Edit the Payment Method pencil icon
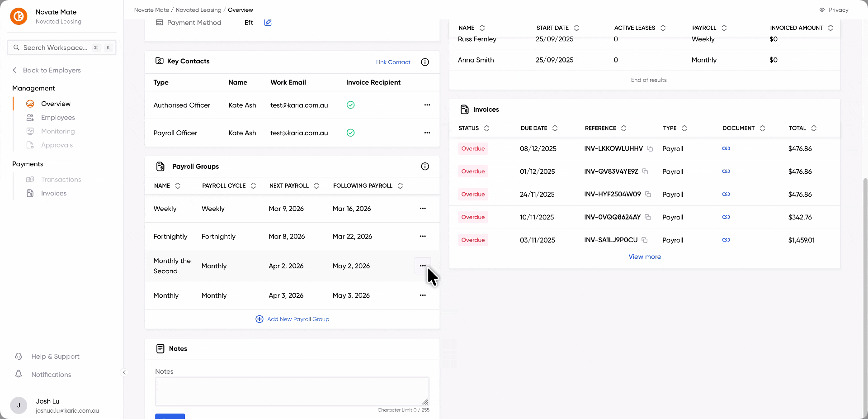Screen dimensions: 868x419 pos(268,23)
